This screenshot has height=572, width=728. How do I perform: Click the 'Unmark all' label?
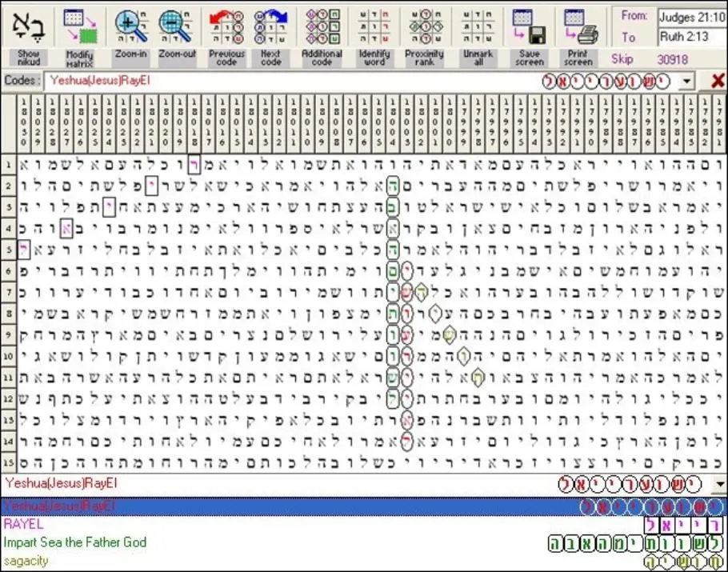click(478, 58)
